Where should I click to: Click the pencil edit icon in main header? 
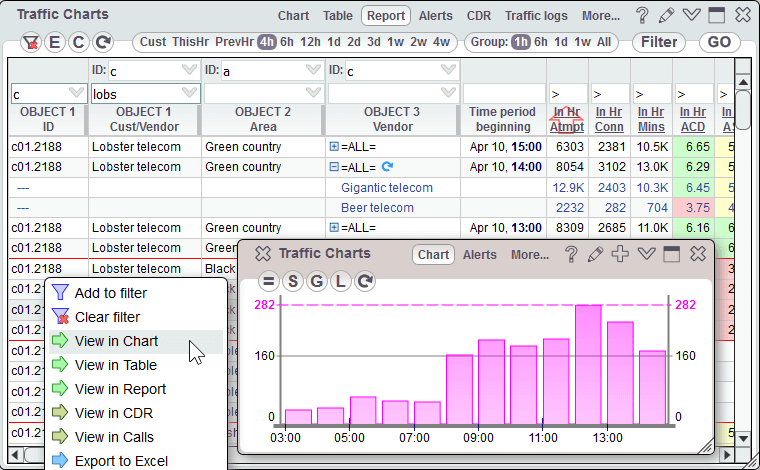click(668, 16)
